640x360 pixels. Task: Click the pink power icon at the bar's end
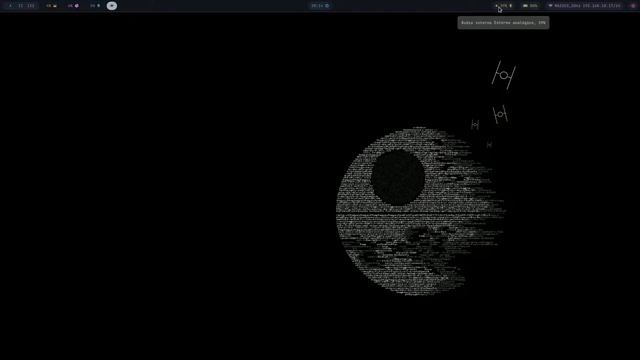[633, 6]
